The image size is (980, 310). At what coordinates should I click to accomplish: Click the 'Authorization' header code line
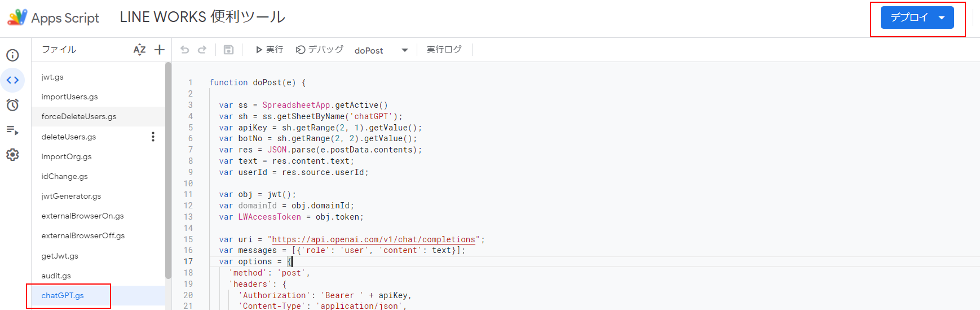click(x=325, y=295)
